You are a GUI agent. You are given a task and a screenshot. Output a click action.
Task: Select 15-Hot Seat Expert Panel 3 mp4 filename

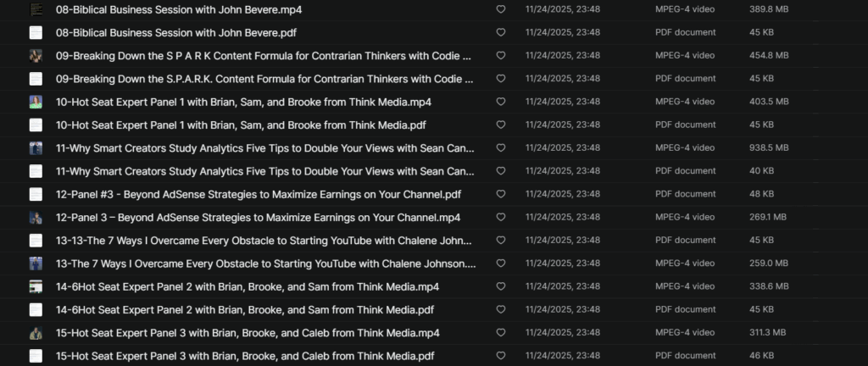[x=248, y=333]
